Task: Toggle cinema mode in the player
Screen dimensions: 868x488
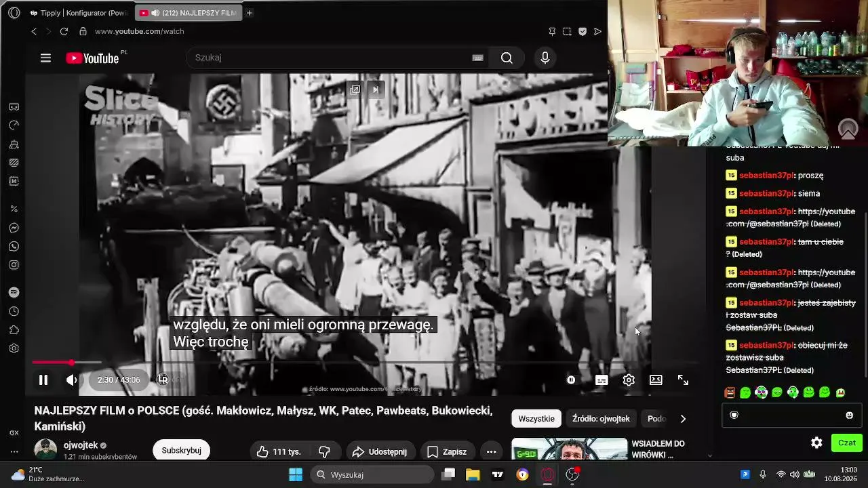Action: tap(656, 380)
